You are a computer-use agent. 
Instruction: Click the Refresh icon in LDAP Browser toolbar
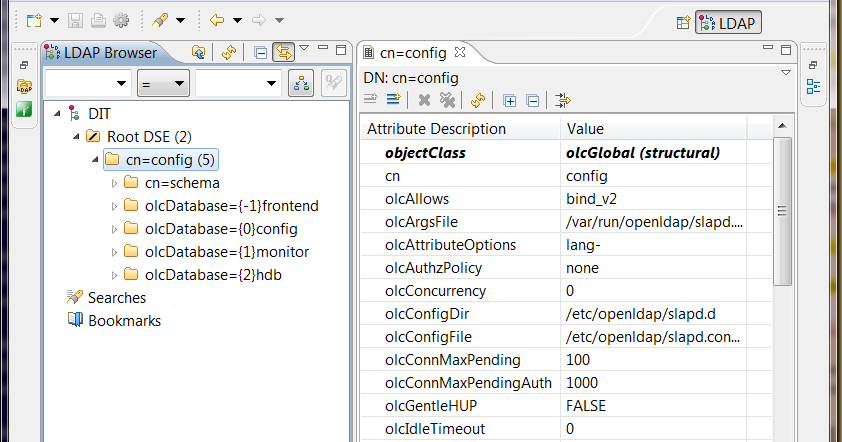229,53
